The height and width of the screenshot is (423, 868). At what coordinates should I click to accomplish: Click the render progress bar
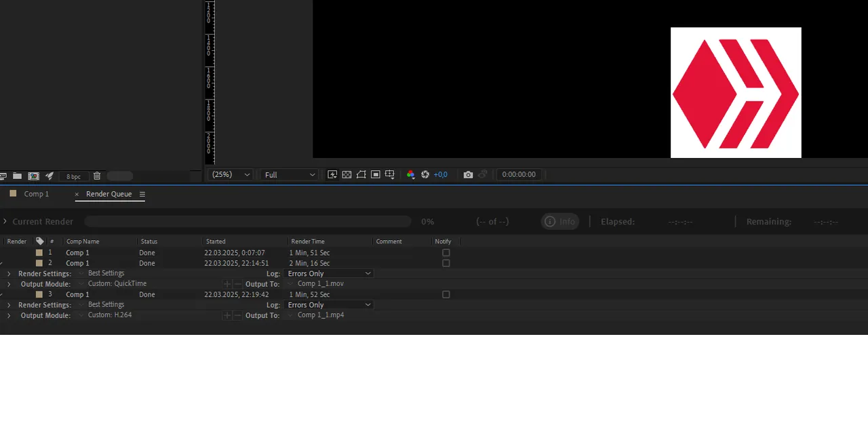click(x=248, y=222)
